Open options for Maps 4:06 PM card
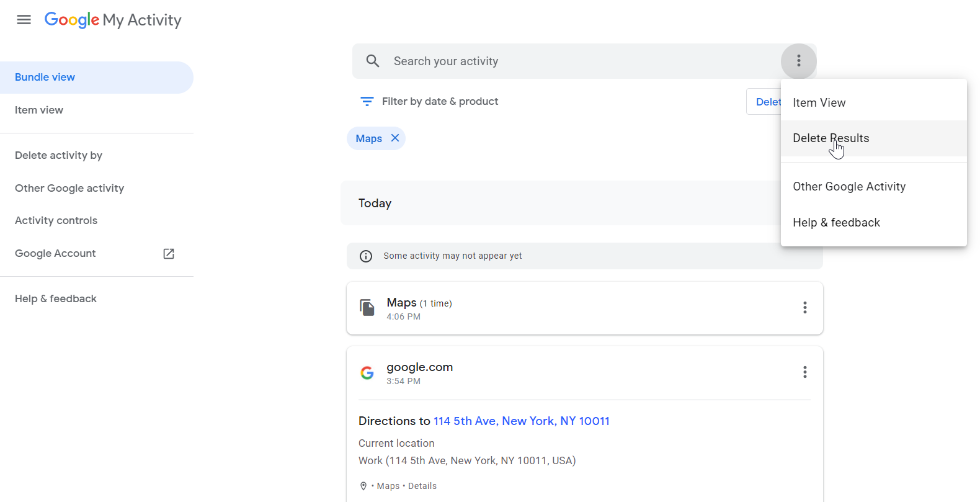The width and height of the screenshot is (980, 502). [804, 308]
